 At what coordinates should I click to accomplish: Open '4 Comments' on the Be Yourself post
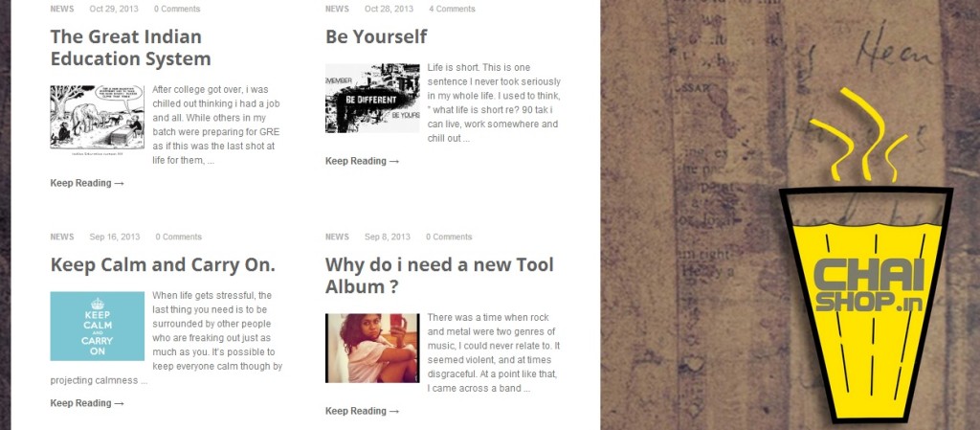[x=452, y=9]
